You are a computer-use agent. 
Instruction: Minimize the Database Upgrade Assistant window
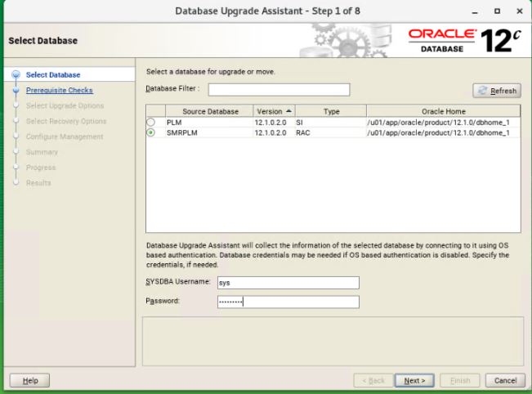475,11
